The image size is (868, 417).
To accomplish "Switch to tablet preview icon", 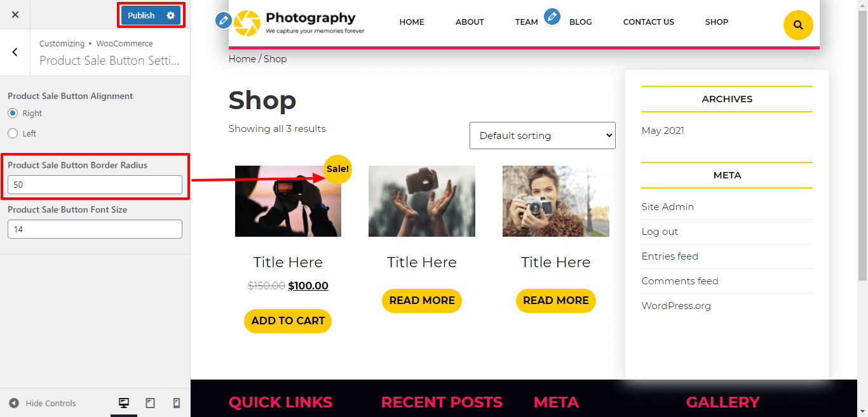I will pyautogui.click(x=151, y=403).
